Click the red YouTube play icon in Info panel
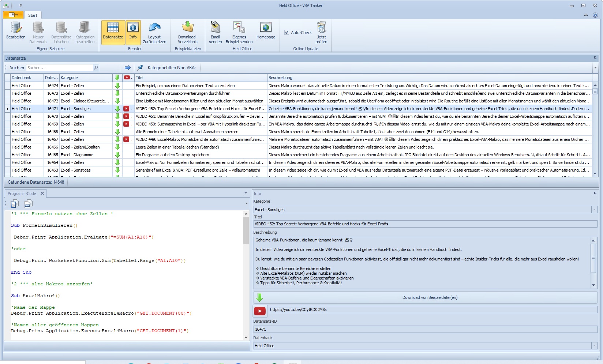603x364 pixels. pos(260,311)
